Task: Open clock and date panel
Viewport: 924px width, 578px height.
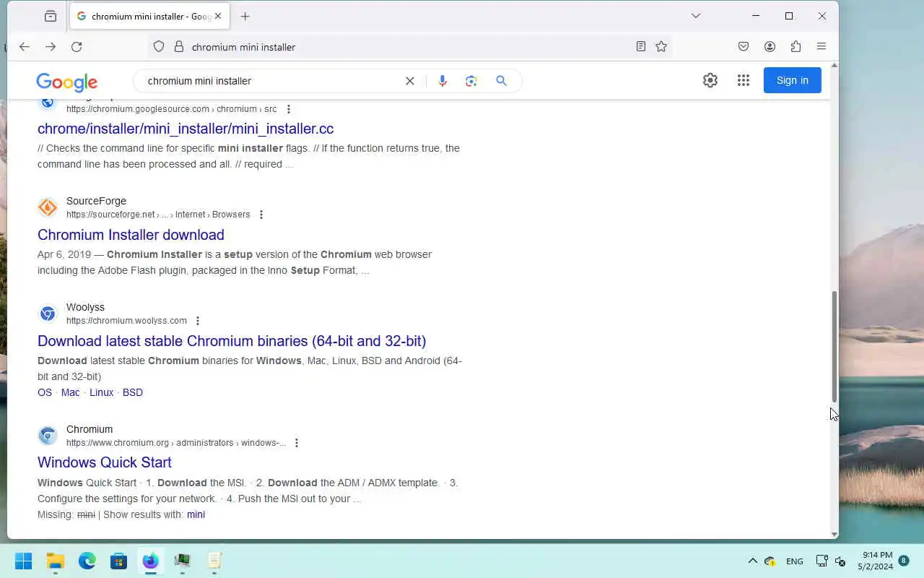Action: (x=875, y=561)
